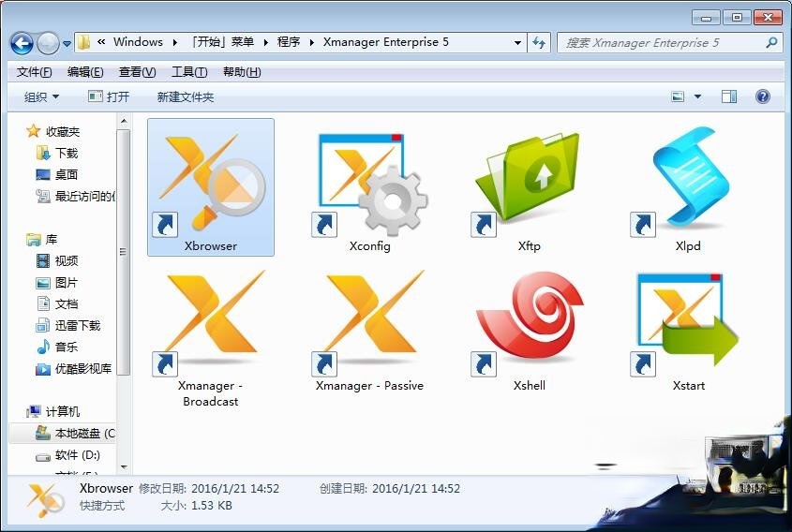Click the 大小: 1.53 KB text
Screen dimensions: 792x532
(x=196, y=505)
